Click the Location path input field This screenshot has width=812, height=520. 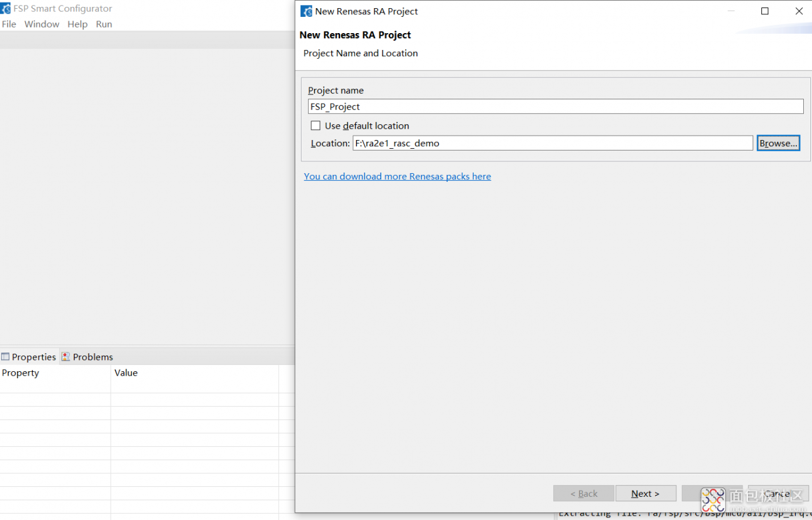pos(553,143)
